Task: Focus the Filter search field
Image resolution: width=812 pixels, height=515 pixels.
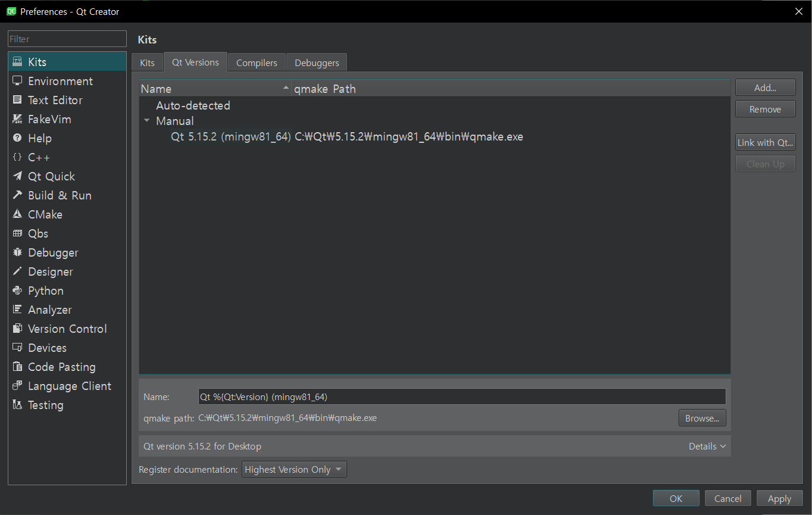Action: [67, 39]
